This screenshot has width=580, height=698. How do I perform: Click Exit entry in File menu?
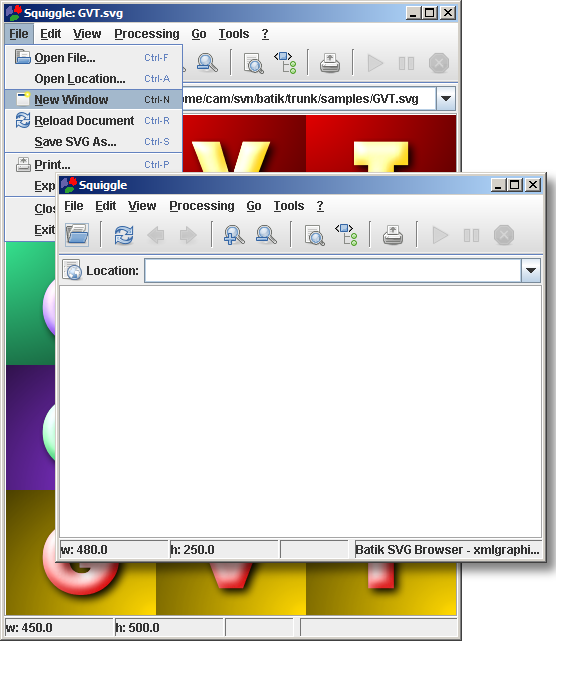[x=31, y=230]
